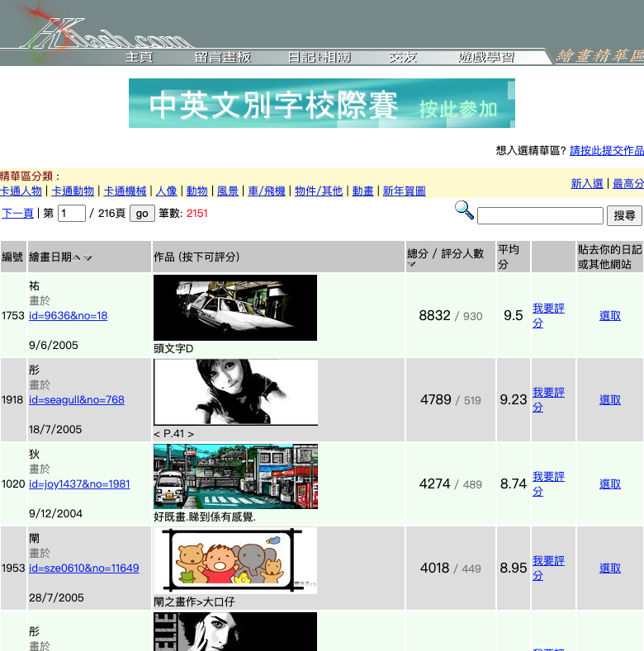Show 新入選 entries
This screenshot has width=644, height=651.
(x=587, y=183)
